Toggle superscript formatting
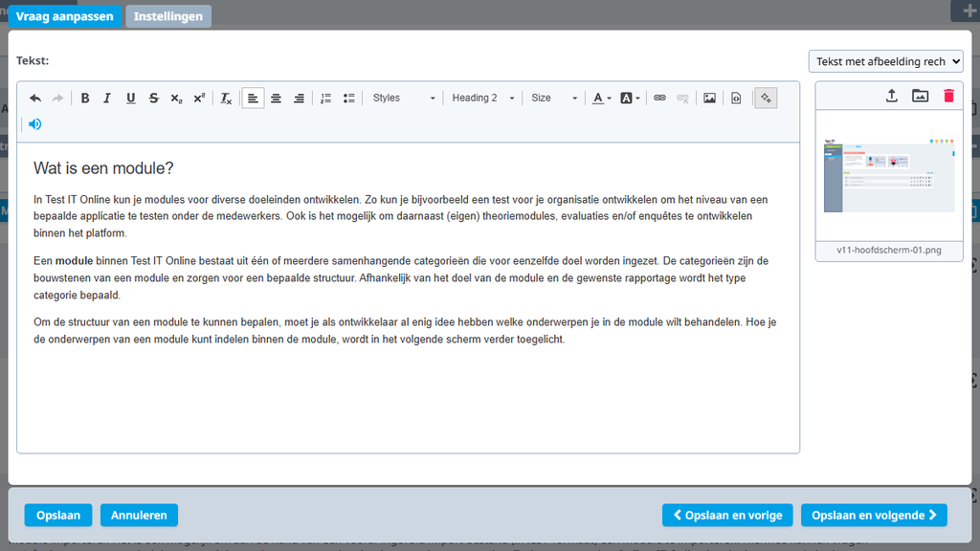The width and height of the screenshot is (980, 551). 199,99
